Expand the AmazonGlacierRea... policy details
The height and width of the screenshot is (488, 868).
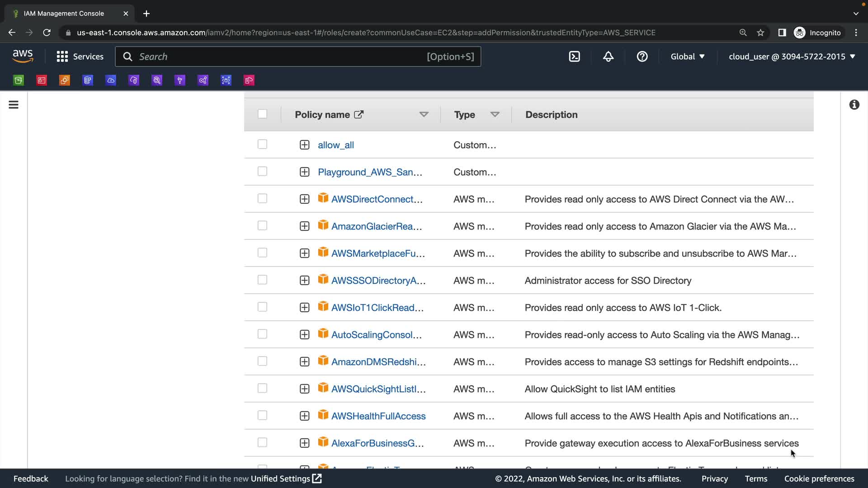tap(304, 226)
